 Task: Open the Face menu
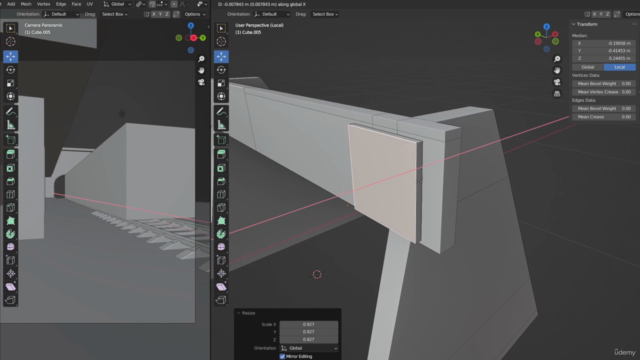pyautogui.click(x=76, y=4)
